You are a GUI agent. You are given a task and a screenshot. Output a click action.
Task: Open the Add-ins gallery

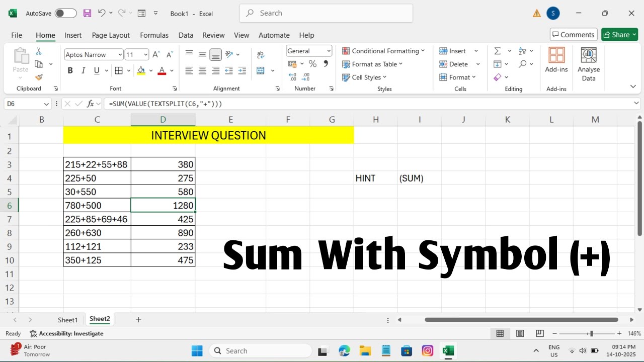pyautogui.click(x=556, y=60)
